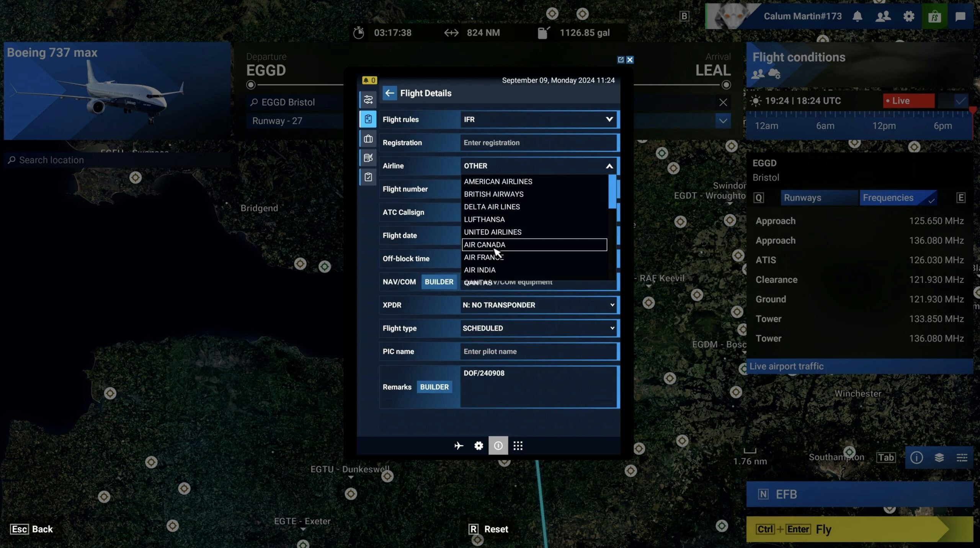Toggle the Live weather option
The width and height of the screenshot is (980, 548).
click(908, 101)
